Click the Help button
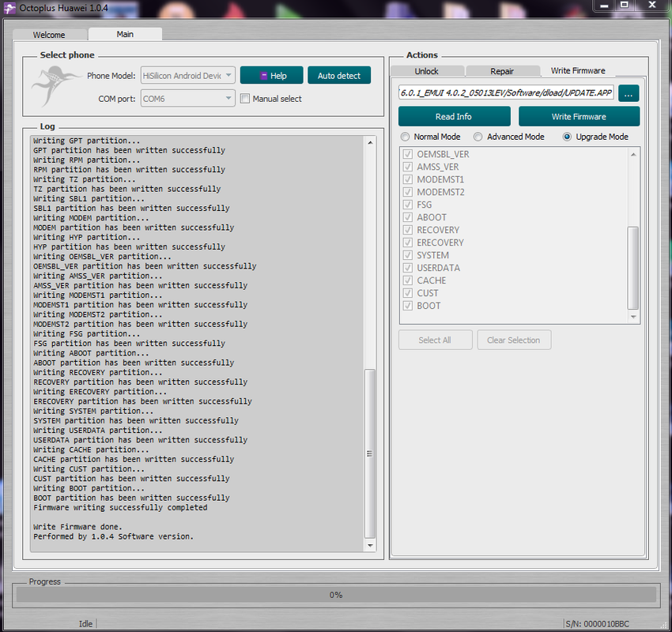The height and width of the screenshot is (632, 672). pyautogui.click(x=272, y=75)
